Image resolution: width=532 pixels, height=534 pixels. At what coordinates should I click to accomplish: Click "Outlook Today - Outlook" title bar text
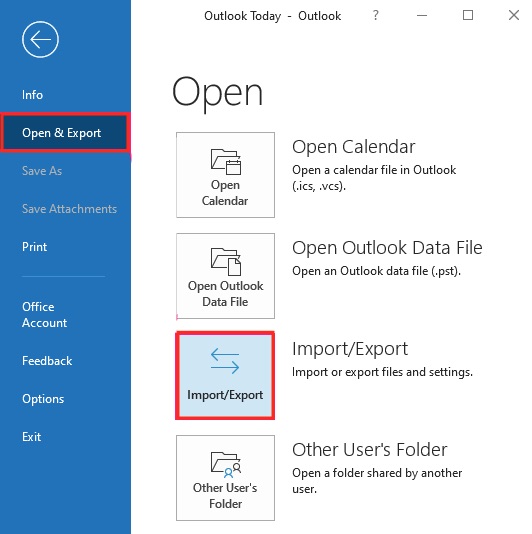point(272,16)
